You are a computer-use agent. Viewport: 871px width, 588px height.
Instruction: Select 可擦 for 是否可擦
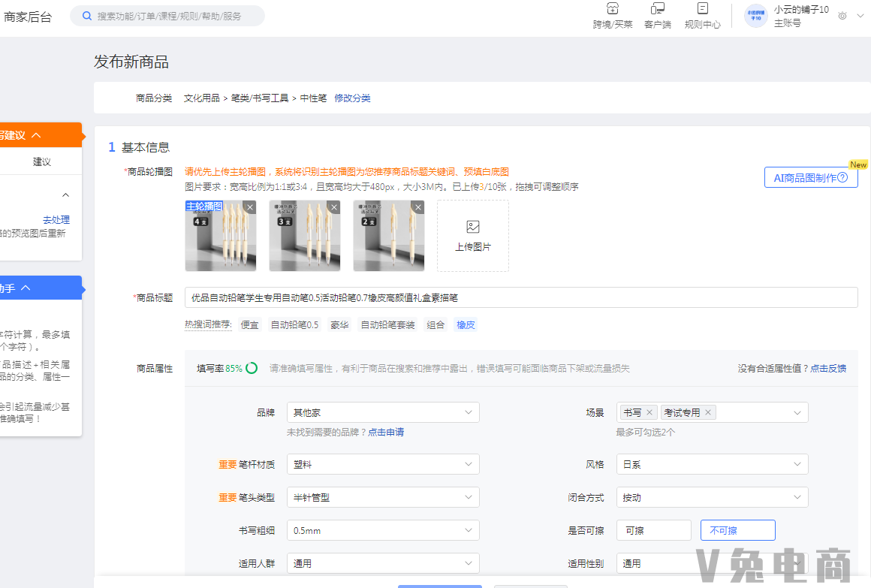click(652, 529)
